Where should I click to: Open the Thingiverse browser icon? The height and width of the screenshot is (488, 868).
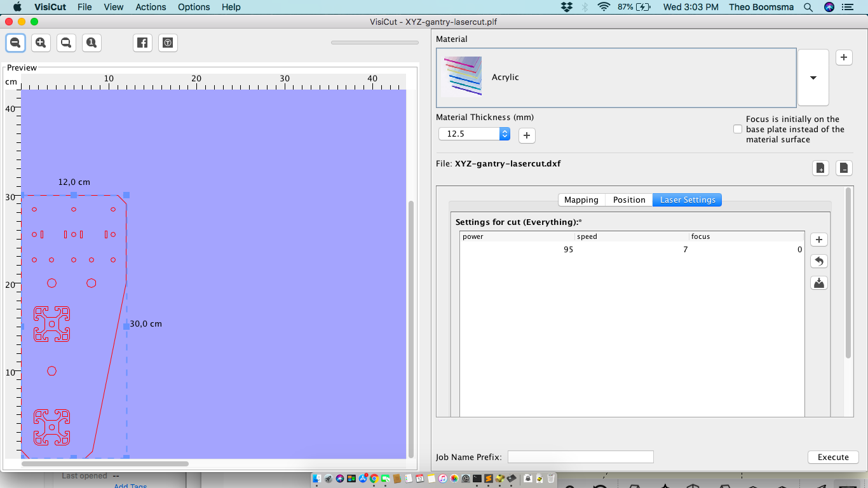pos(168,43)
